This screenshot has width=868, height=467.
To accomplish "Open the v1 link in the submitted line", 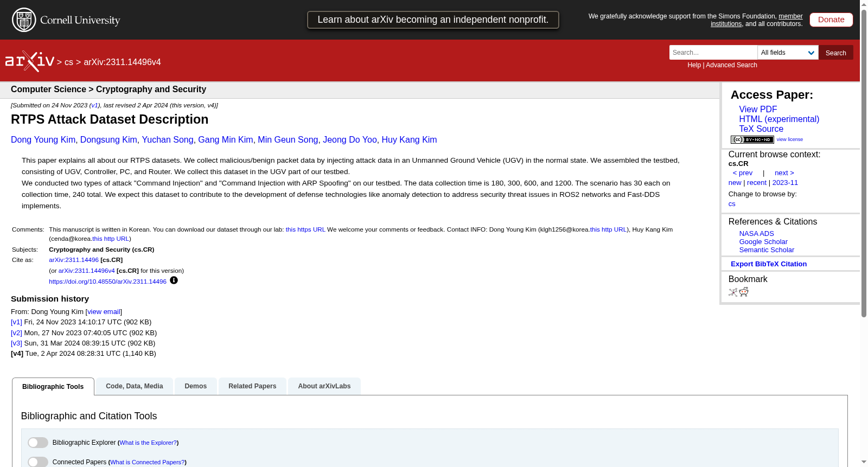I will pos(94,105).
